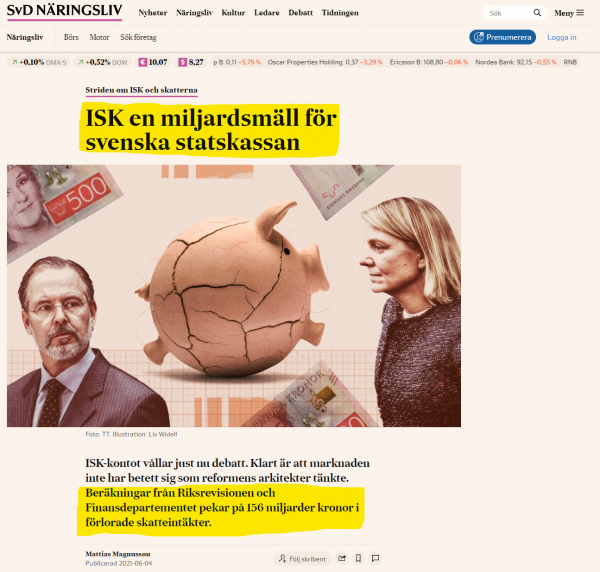Open the Striden om ISK och skatterna link
This screenshot has height=572, width=600.
tap(142, 90)
